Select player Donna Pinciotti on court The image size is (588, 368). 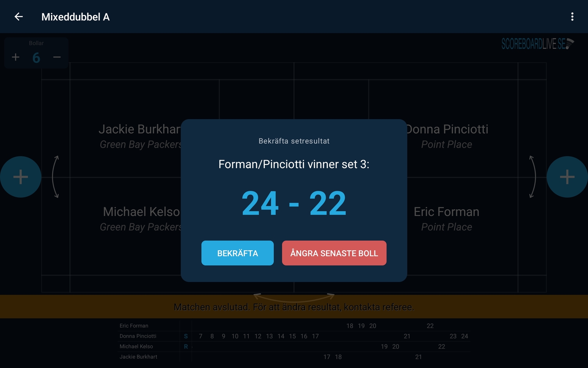[x=447, y=129]
